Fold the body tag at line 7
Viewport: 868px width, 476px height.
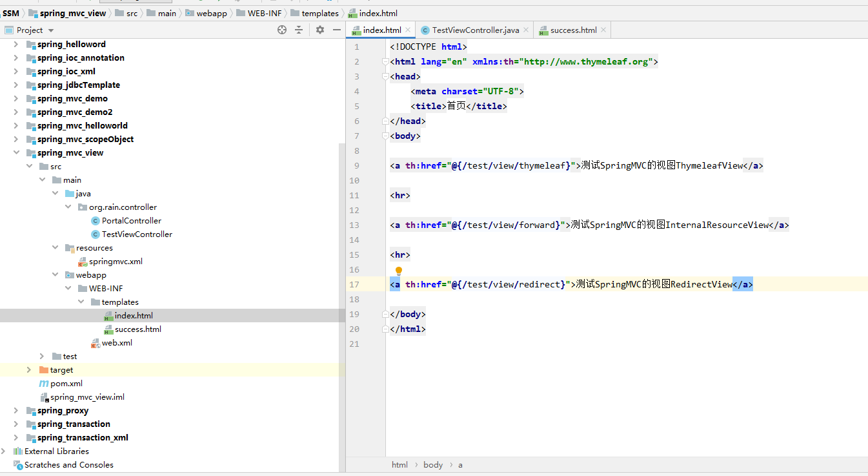pyautogui.click(x=385, y=136)
